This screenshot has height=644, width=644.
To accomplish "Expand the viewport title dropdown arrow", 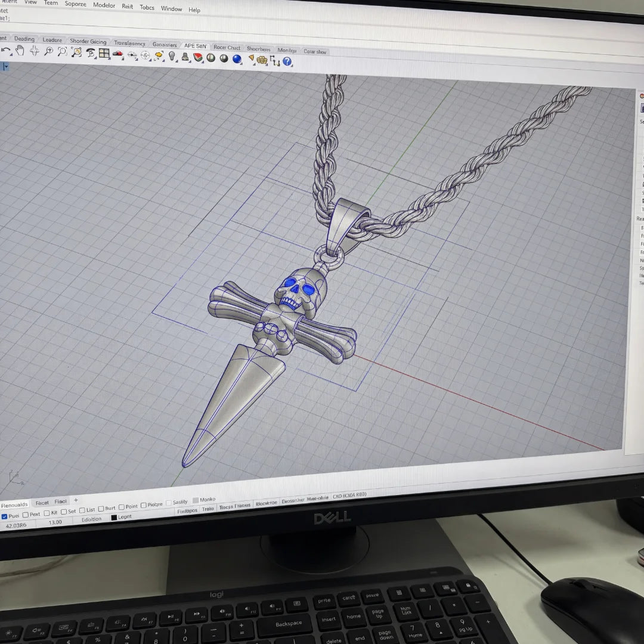I will tap(5, 67).
